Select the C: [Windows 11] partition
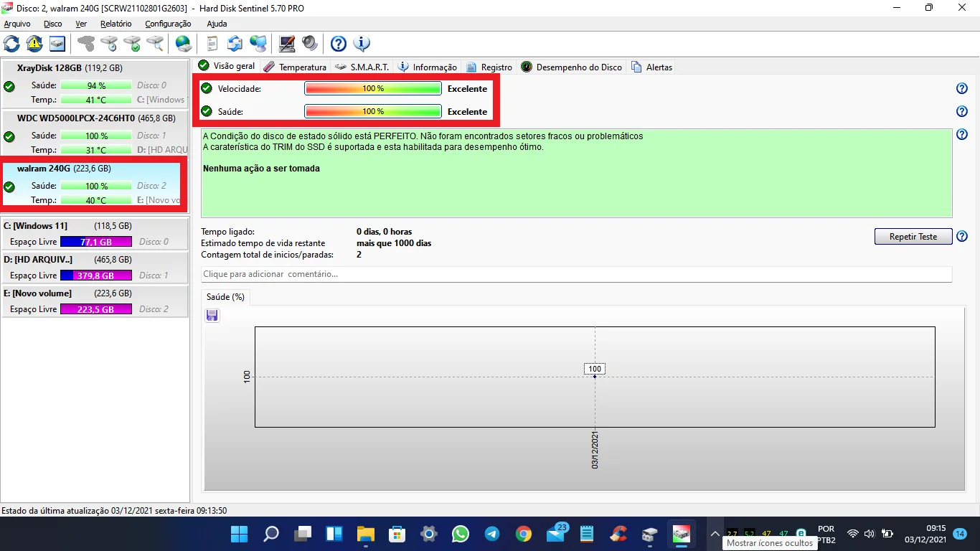 [95, 234]
